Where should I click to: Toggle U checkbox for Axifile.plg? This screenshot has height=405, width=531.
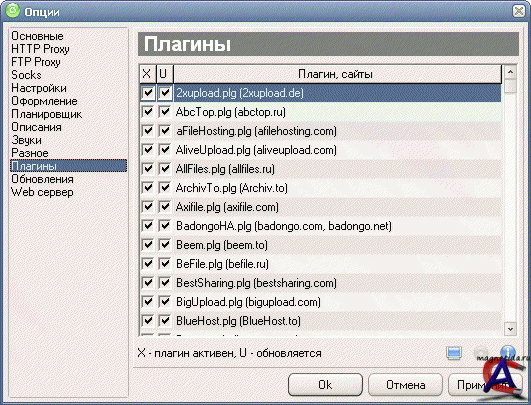165,207
